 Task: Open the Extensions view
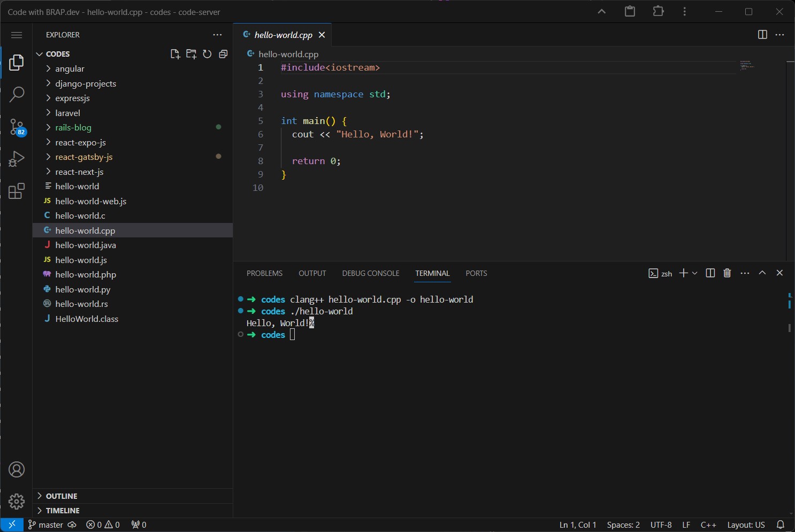point(17,190)
